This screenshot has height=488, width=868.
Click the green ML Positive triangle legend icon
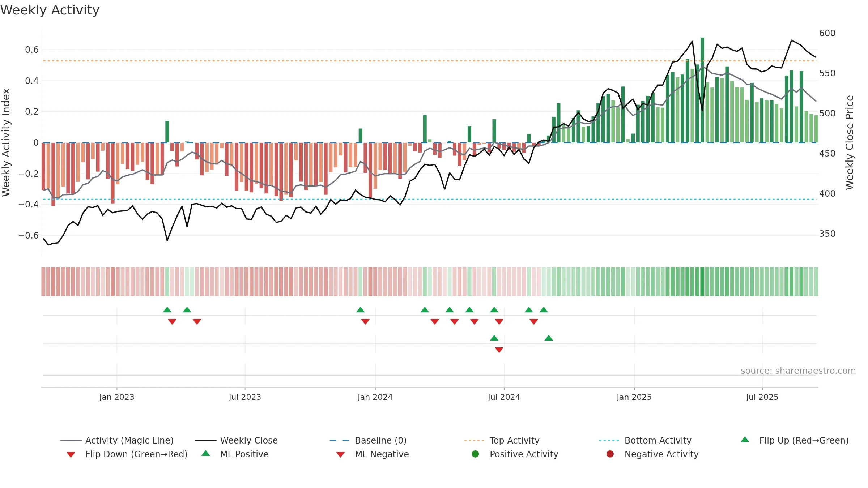(x=205, y=453)
